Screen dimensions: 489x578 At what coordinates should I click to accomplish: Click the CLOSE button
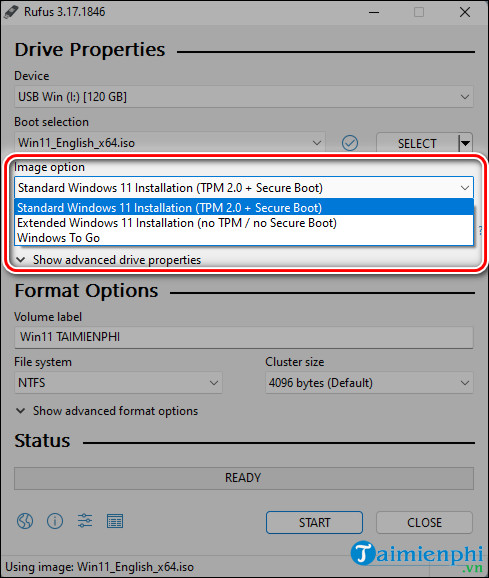[x=424, y=522]
